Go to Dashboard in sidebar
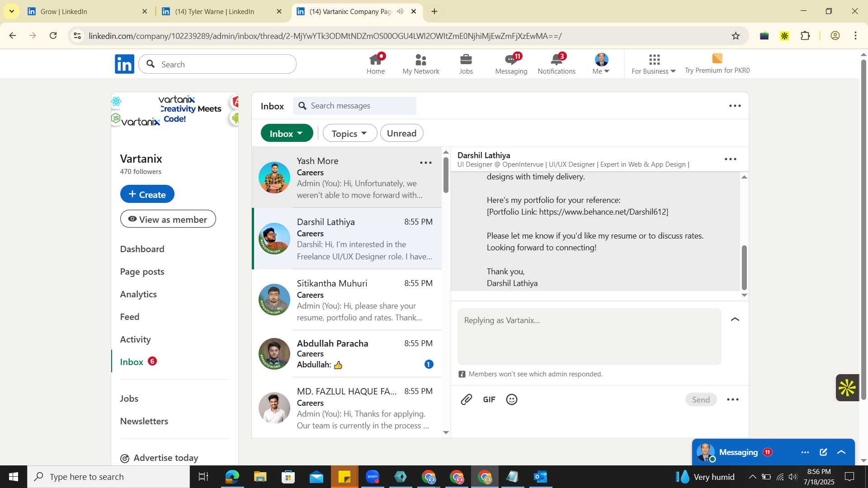 coord(142,249)
